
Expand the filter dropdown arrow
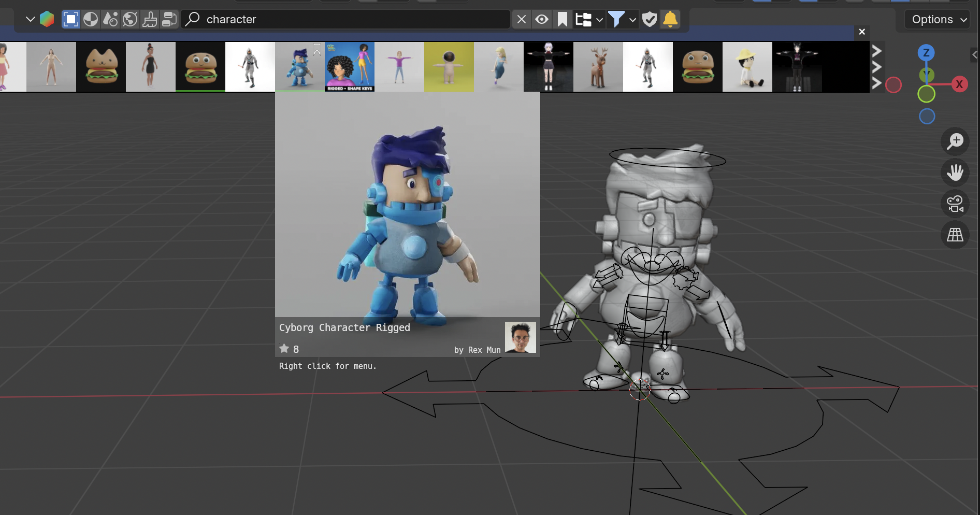tap(632, 20)
